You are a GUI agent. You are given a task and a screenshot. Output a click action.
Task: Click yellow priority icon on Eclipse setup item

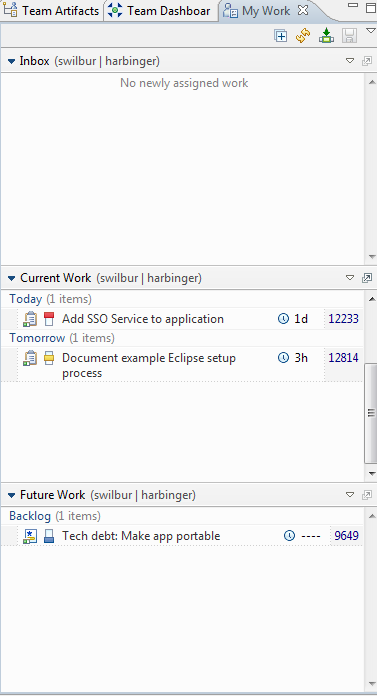pyautogui.click(x=49, y=358)
